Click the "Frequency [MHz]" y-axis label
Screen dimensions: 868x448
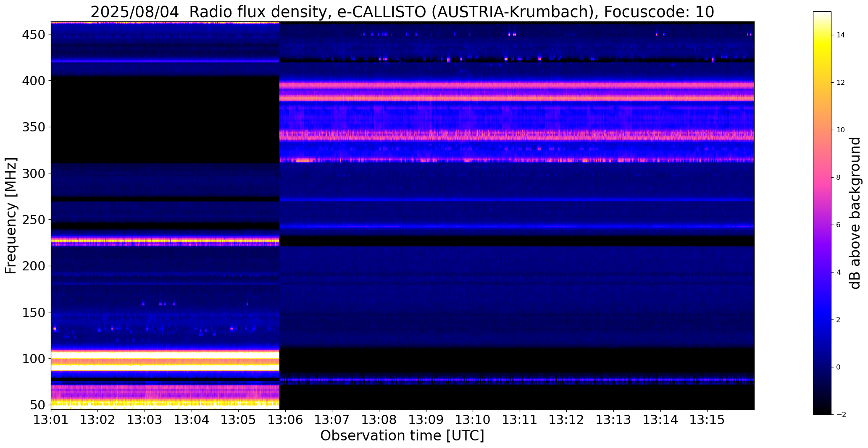click(x=11, y=216)
